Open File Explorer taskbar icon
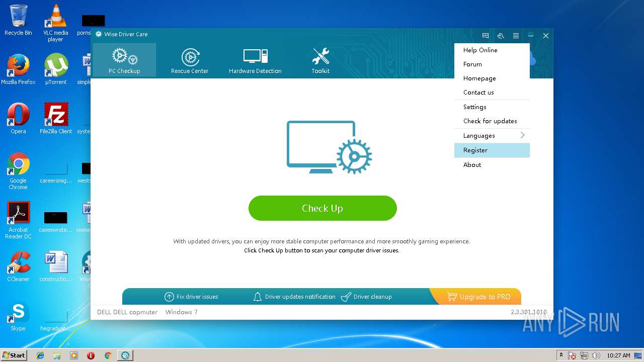This screenshot has width=644, height=362. tap(57, 355)
